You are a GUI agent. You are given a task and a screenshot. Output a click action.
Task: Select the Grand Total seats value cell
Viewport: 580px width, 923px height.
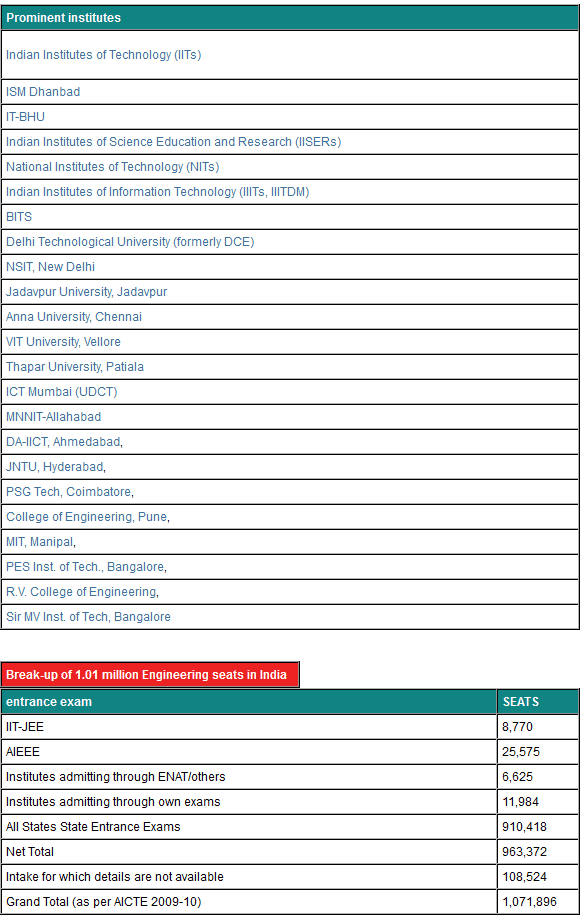pyautogui.click(x=538, y=902)
